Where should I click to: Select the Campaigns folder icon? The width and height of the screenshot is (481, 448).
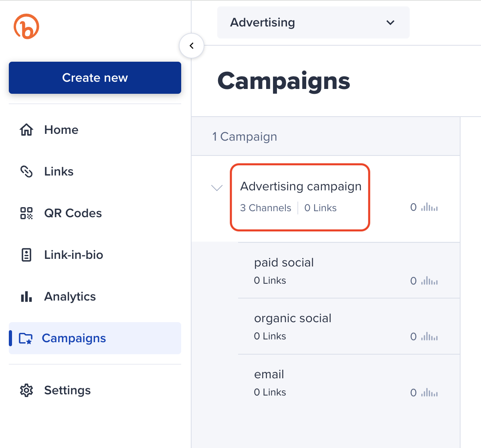[x=26, y=338]
